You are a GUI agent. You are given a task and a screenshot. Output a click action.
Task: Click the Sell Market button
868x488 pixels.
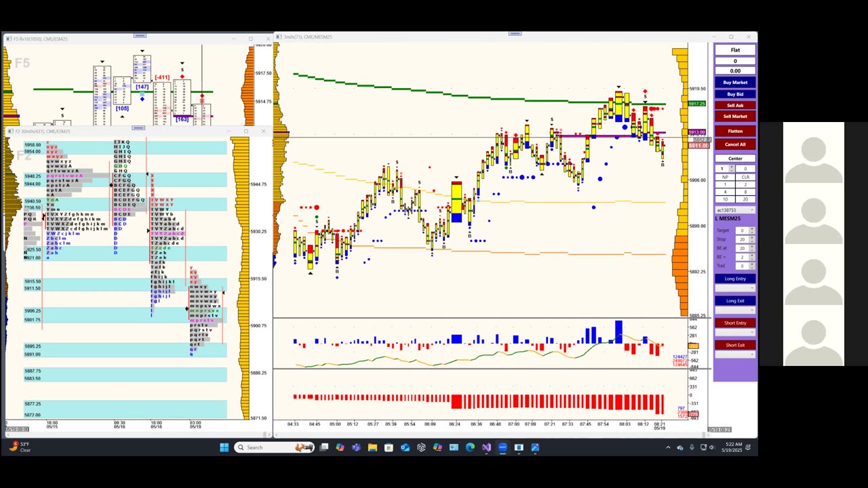(735, 116)
